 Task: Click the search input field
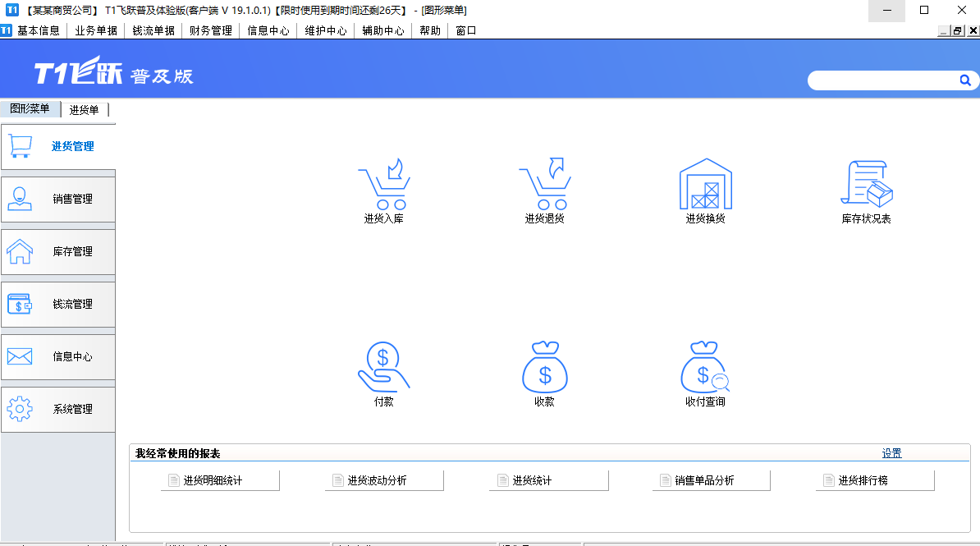[882, 80]
